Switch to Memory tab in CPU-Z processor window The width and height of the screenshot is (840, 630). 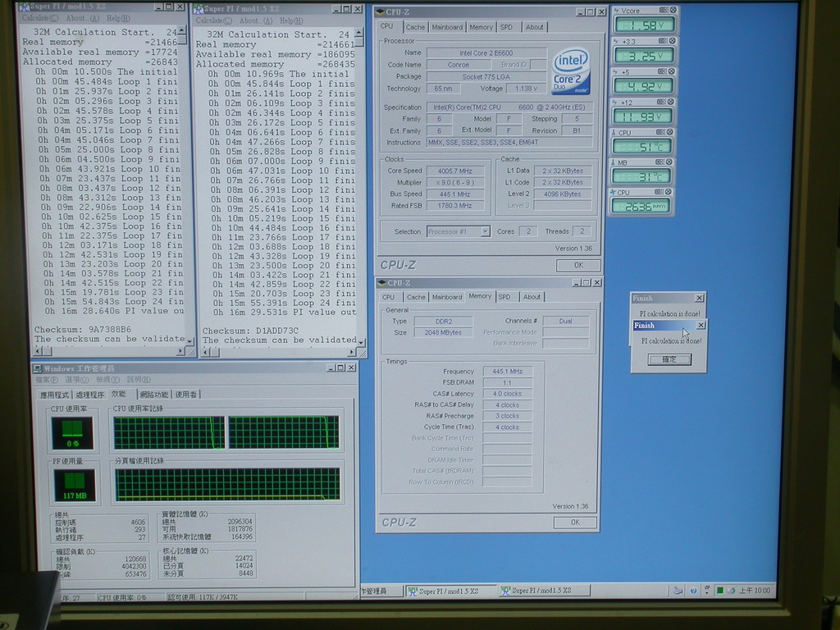coord(481,27)
